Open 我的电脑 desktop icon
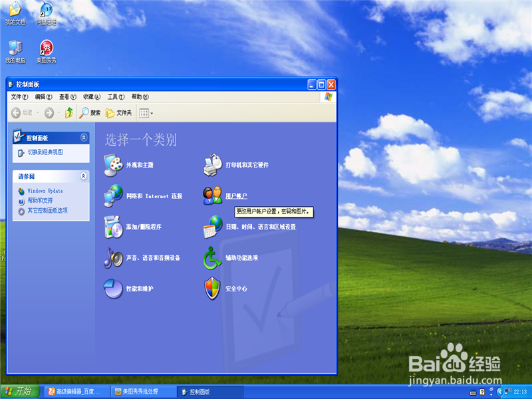The image size is (532, 399). pos(15,52)
